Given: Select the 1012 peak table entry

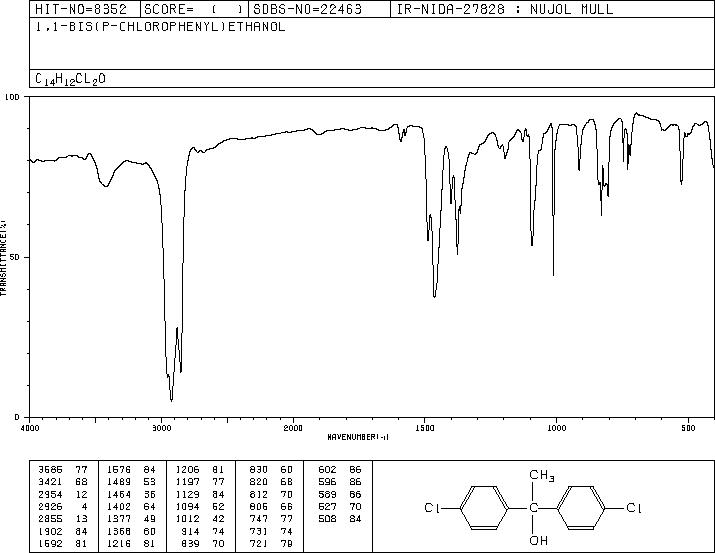Looking at the screenshot, I should pos(200,519).
